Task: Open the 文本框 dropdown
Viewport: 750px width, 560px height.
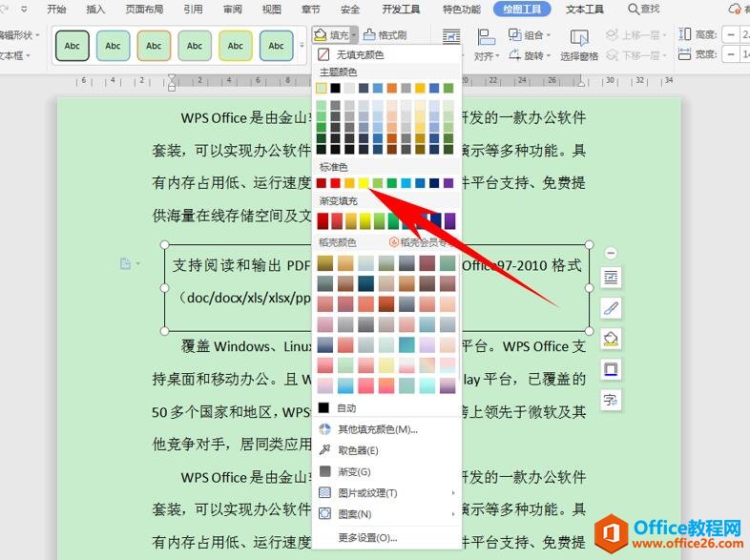Action: click(14, 55)
